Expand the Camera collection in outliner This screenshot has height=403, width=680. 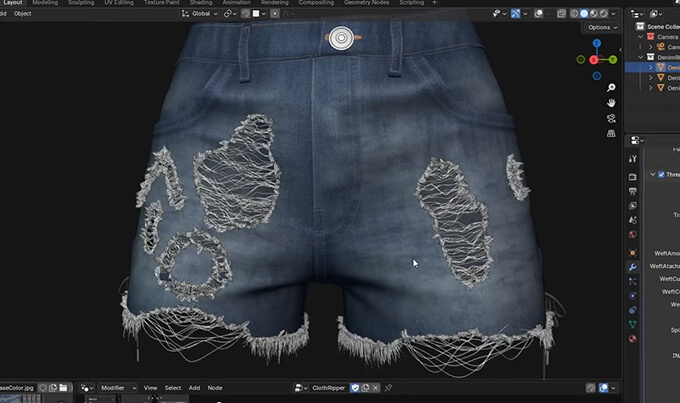pyautogui.click(x=639, y=36)
